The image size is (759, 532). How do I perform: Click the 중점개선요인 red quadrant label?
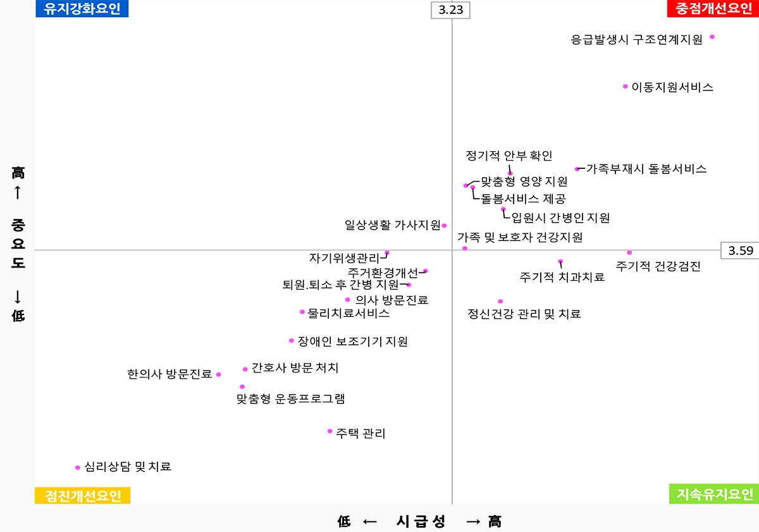713,9
